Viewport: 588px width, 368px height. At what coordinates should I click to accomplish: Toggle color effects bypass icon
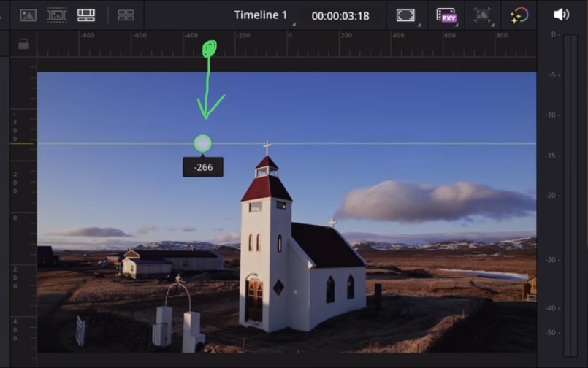click(519, 15)
